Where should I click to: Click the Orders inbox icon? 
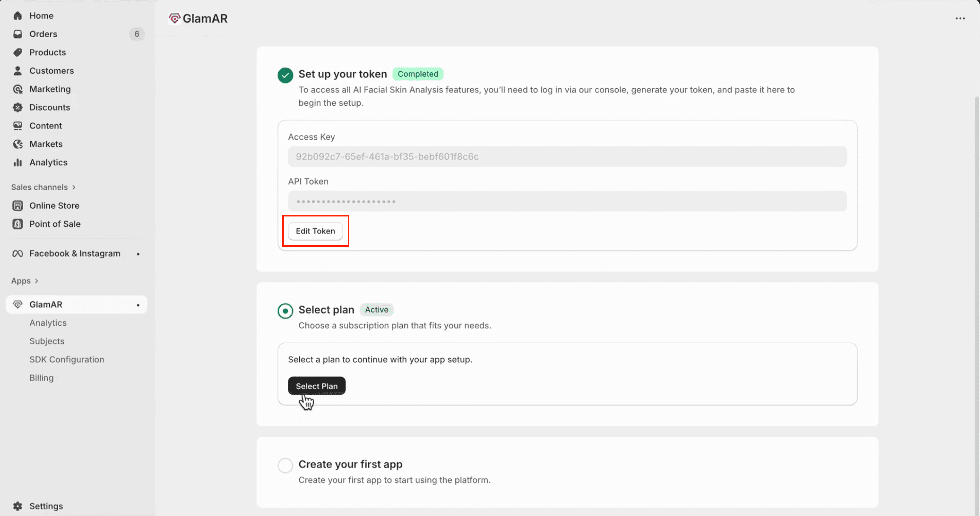pyautogui.click(x=18, y=34)
